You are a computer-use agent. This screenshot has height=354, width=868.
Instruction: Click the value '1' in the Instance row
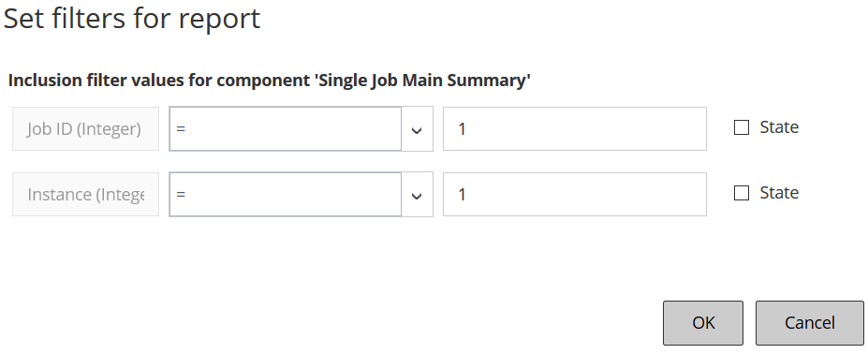463,195
